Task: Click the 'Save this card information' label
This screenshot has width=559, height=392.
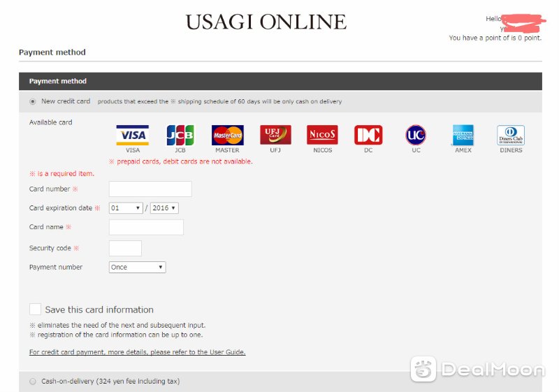Action: [x=99, y=310]
